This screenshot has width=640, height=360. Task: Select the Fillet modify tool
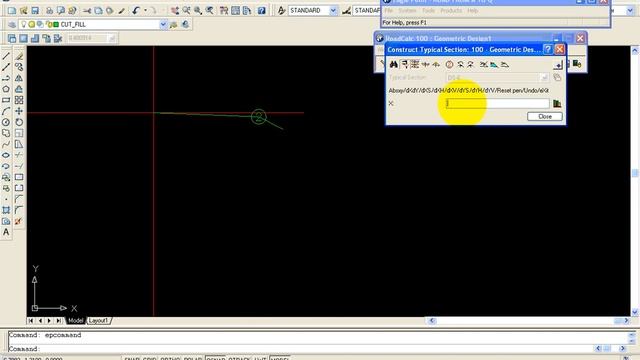tap(19, 210)
